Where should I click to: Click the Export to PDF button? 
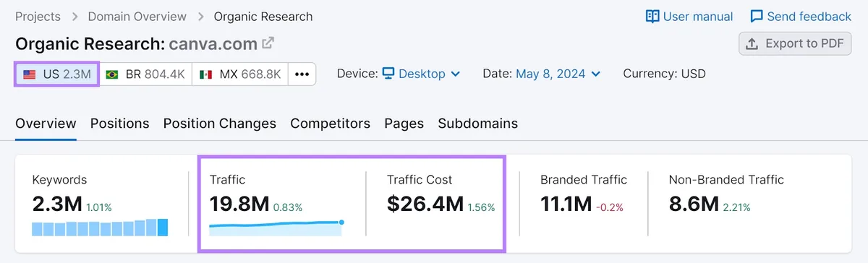tap(795, 43)
